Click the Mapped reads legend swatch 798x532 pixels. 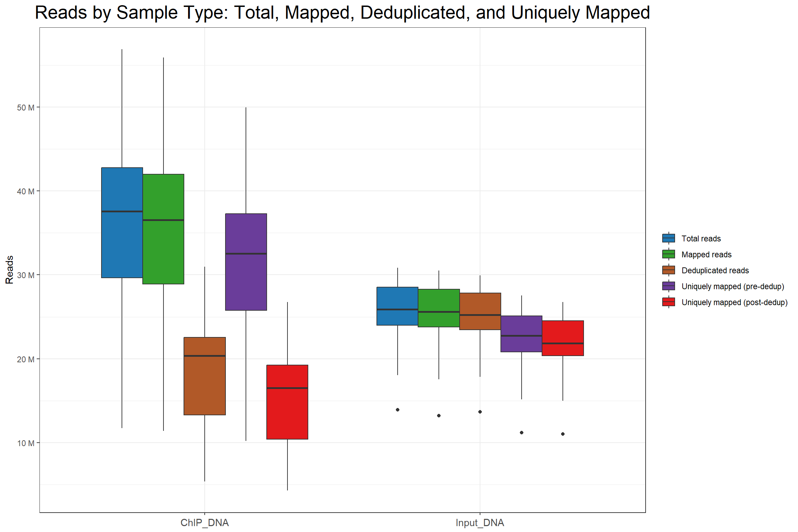tap(668, 254)
